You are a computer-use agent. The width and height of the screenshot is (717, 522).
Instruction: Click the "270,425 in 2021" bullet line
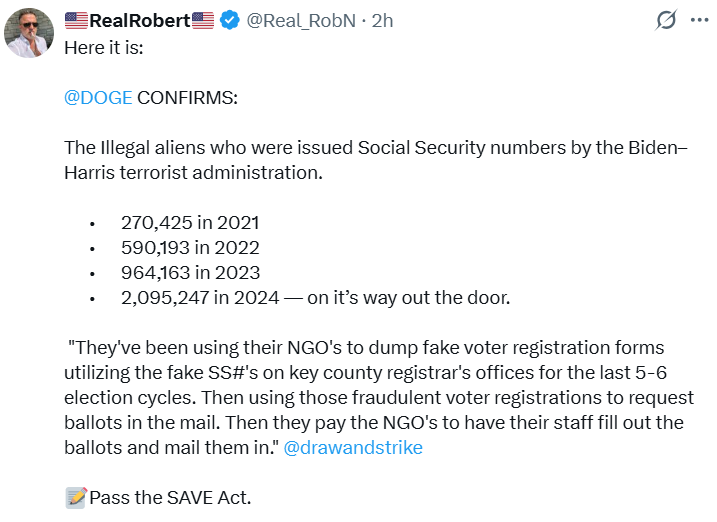coord(190,223)
